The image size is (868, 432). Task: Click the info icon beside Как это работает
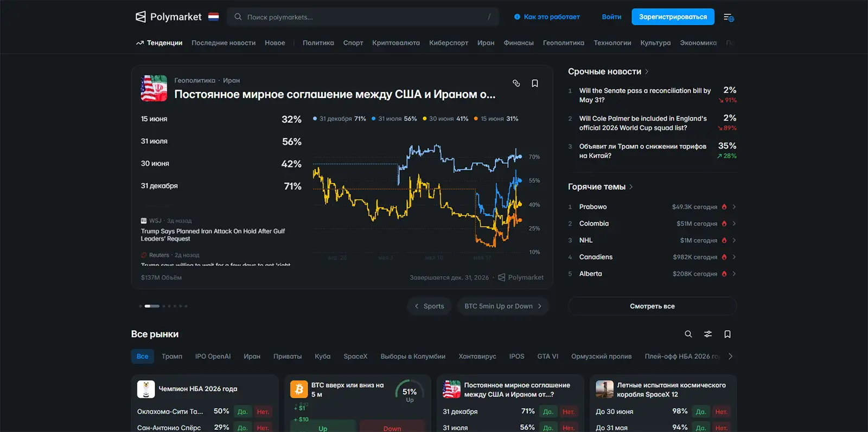(x=517, y=17)
